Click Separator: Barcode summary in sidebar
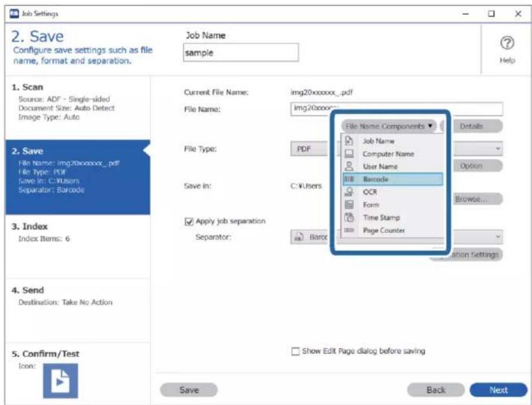 point(51,189)
